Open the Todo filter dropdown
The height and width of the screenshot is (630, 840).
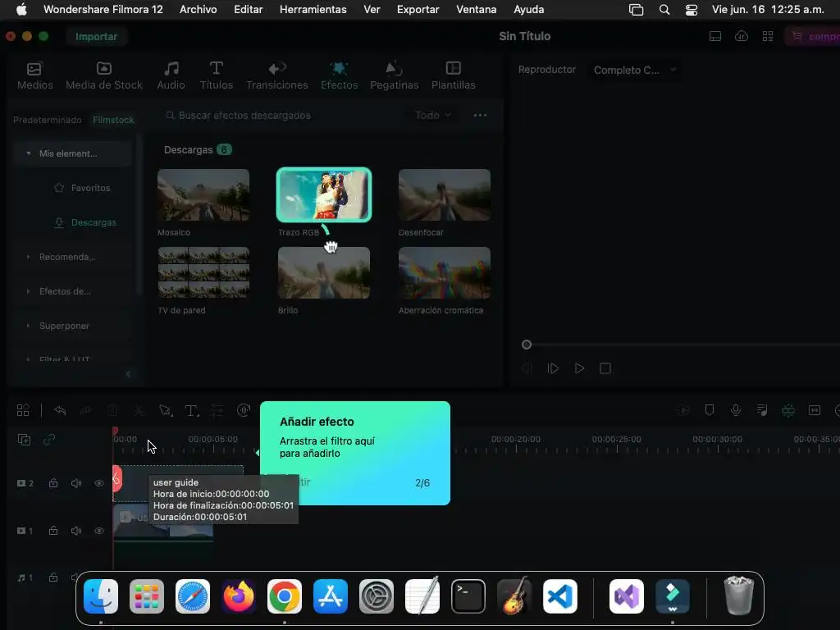coord(433,115)
